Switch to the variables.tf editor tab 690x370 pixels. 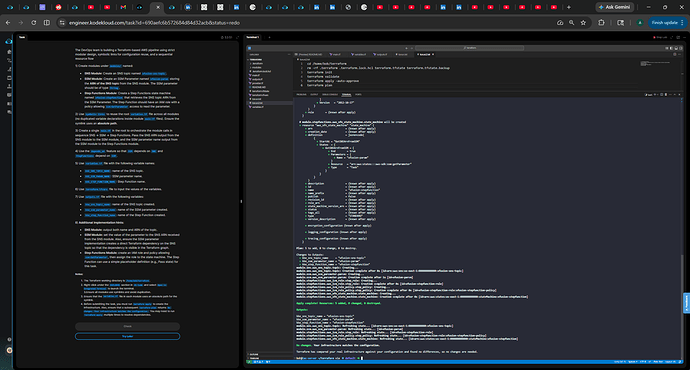click(359, 55)
